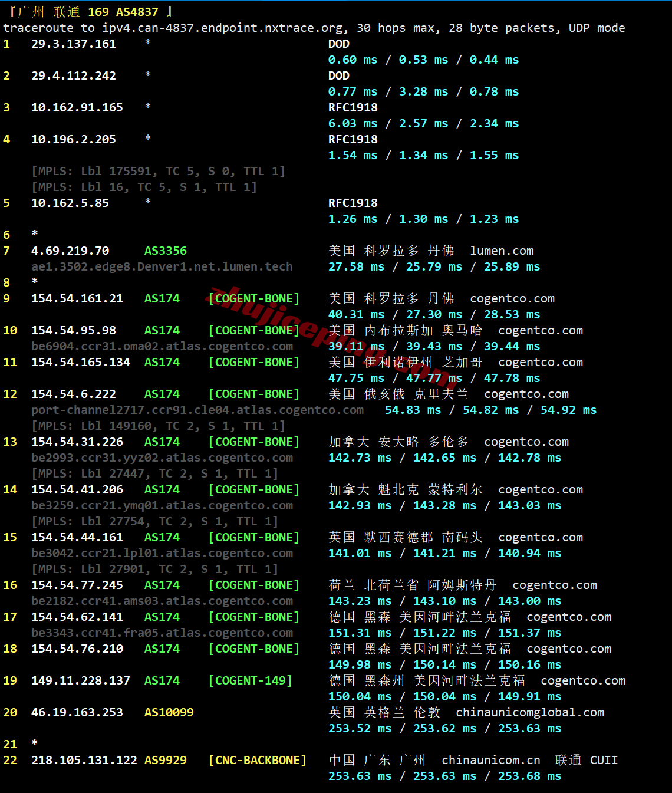Image resolution: width=672 pixels, height=793 pixels.
Task: Click IP address 29.4.112.242 on hop 2
Action: click(74, 75)
